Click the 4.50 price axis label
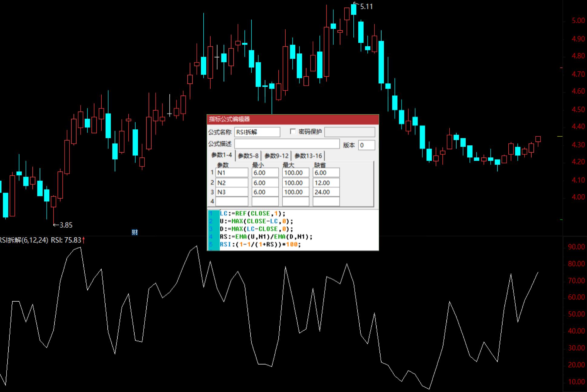This screenshot has width=587, height=392. pyautogui.click(x=578, y=110)
